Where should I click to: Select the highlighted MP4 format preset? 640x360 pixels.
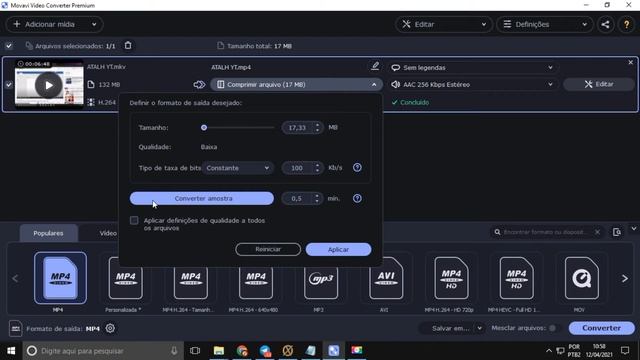60,278
